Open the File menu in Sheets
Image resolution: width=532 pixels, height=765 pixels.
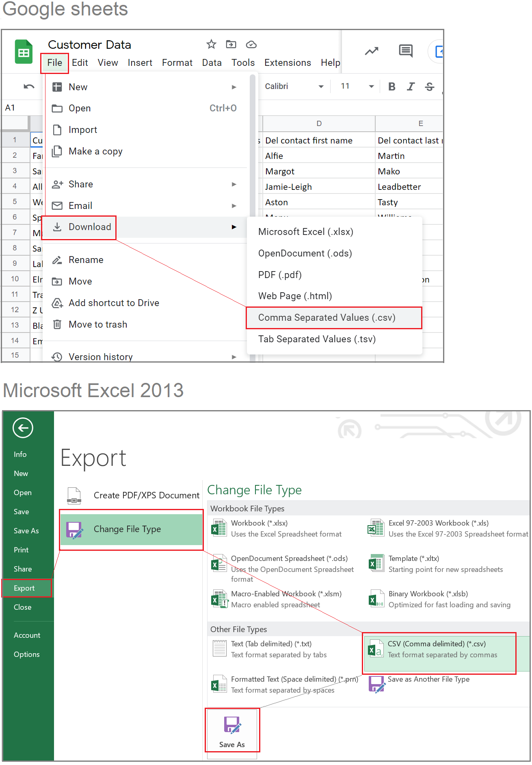[x=54, y=63]
